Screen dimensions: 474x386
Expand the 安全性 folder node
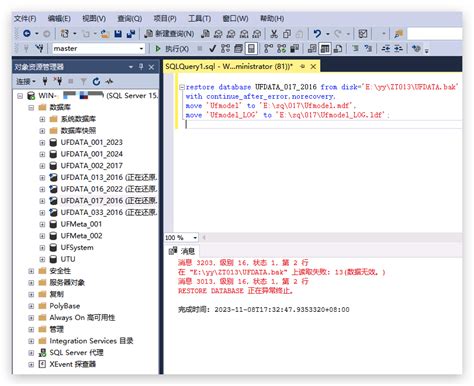click(x=31, y=271)
